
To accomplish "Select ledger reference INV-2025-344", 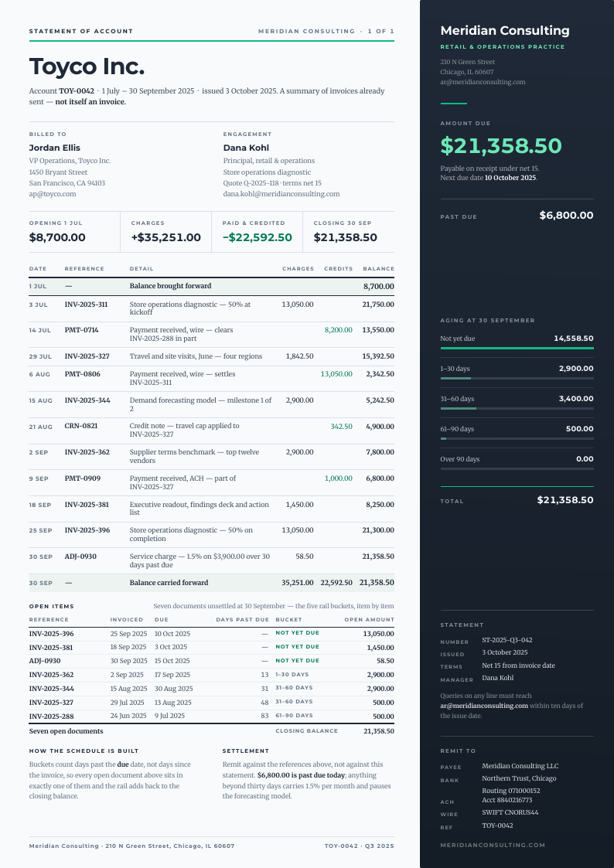I will (x=87, y=400).
